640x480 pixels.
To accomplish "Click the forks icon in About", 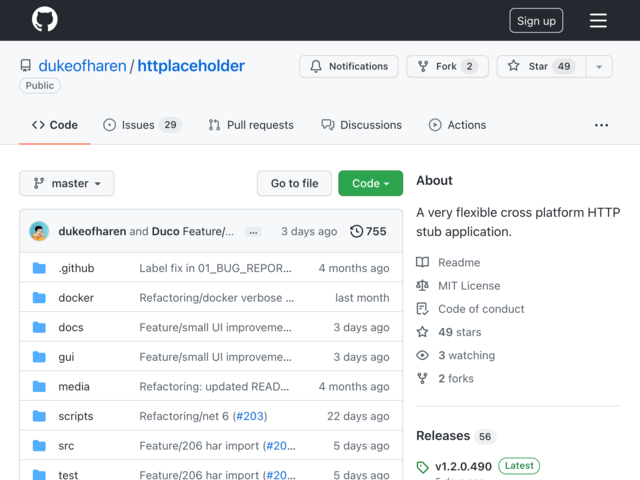I will click(x=422, y=379).
